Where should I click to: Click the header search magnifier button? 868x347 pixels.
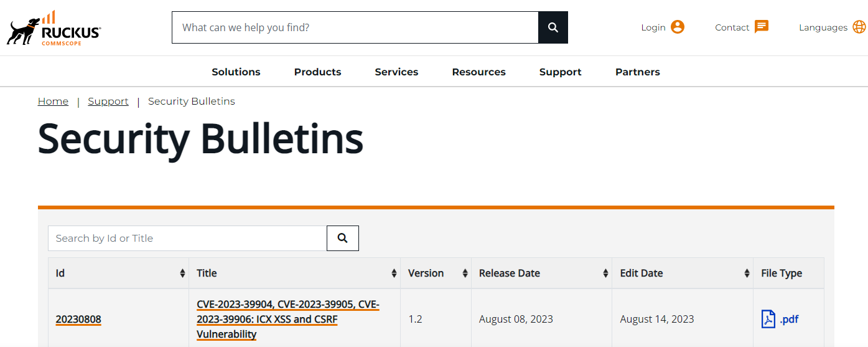pos(553,27)
